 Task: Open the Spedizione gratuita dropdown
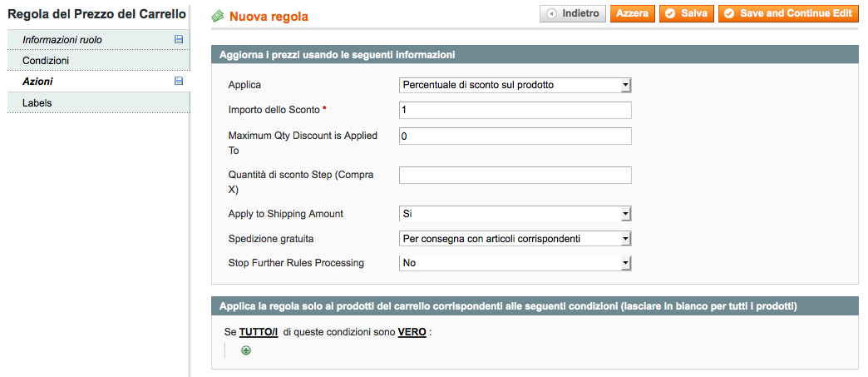coord(515,239)
